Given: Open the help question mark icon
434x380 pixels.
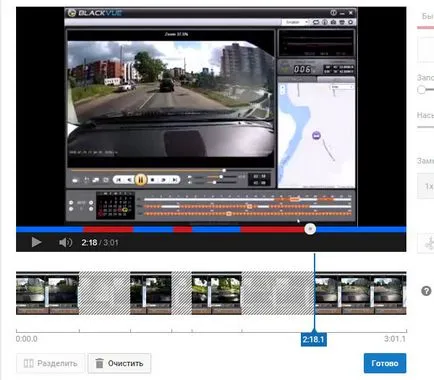Looking at the screenshot, I should [426, 291].
